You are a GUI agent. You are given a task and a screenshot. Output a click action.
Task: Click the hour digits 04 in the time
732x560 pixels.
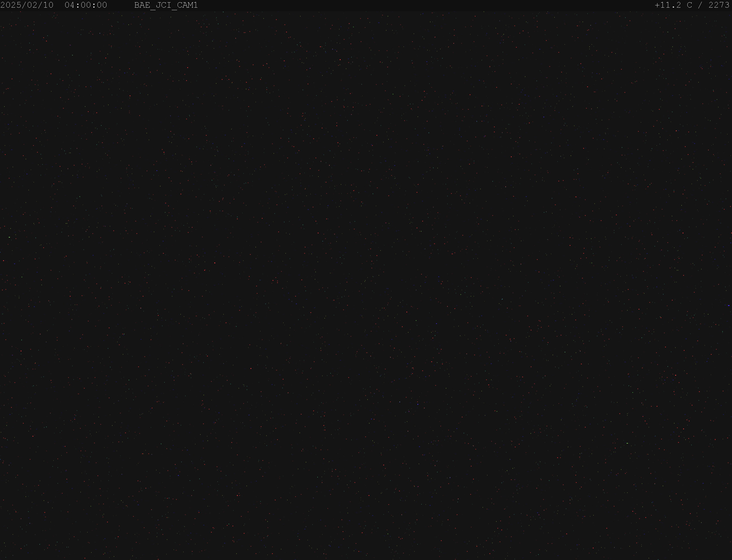pyautogui.click(x=70, y=5)
